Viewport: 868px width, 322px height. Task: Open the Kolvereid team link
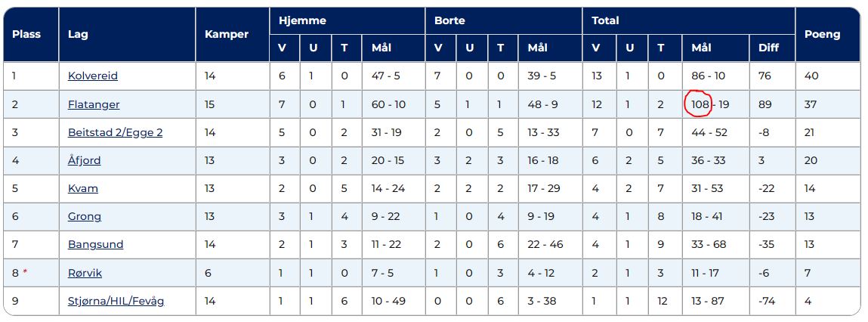92,76
